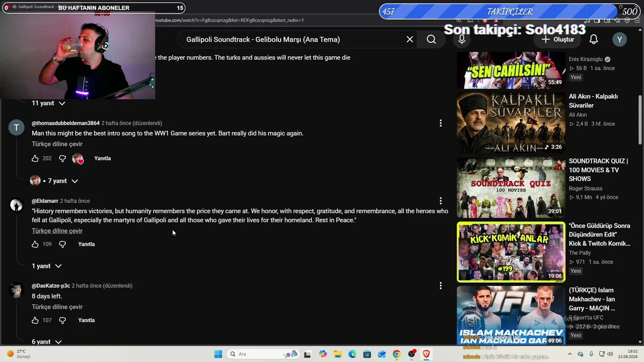Viewport: 644px width, 362px height.
Task: Open the @Eldamarr channel link
Action: 45,201
